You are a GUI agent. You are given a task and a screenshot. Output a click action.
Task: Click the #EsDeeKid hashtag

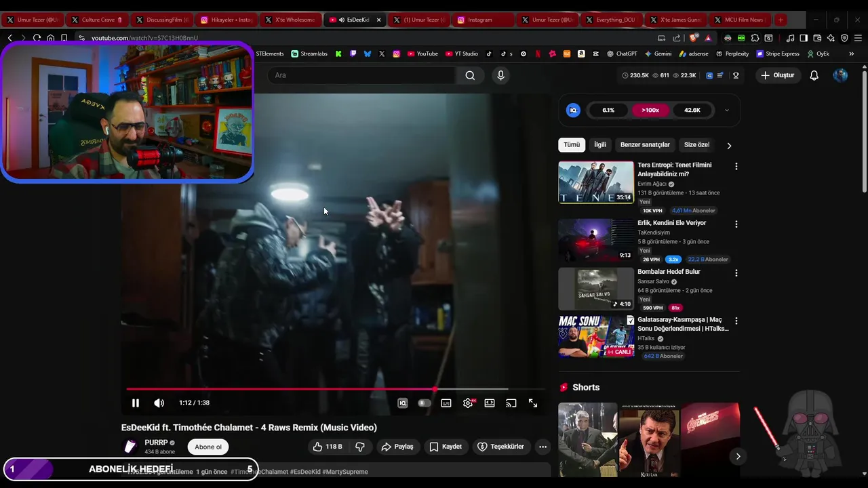pos(304,472)
